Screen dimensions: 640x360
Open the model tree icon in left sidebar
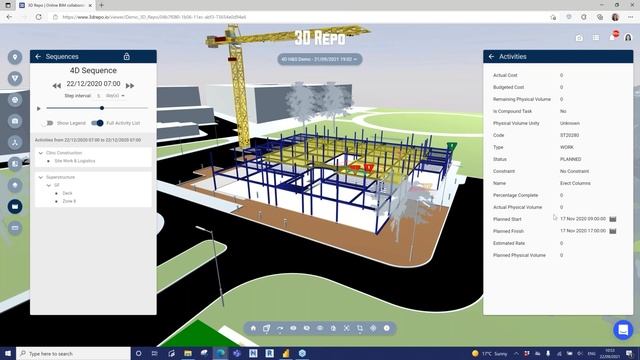click(x=15, y=142)
